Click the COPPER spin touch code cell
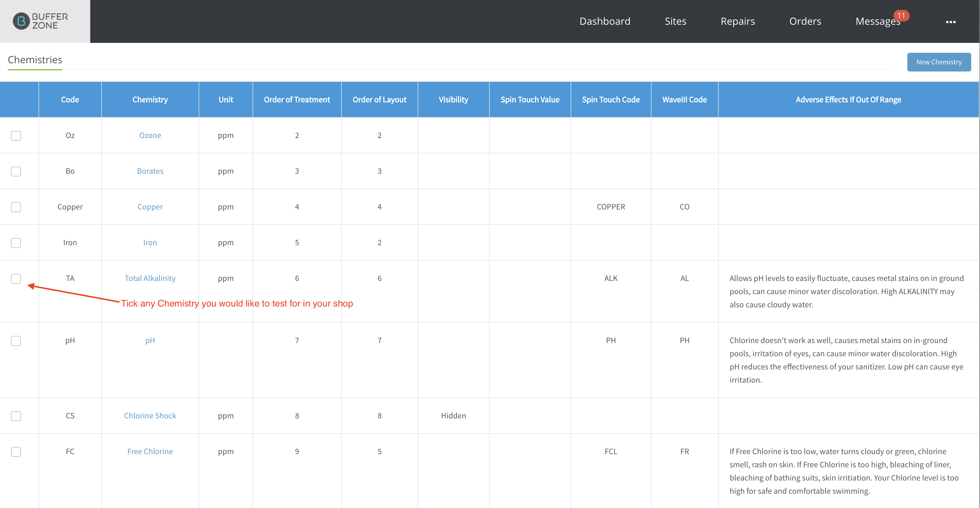Image resolution: width=980 pixels, height=508 pixels. coord(611,207)
